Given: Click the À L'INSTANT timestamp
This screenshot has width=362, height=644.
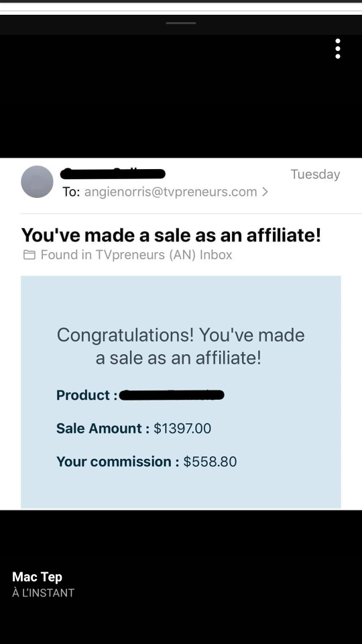Looking at the screenshot, I should pyautogui.click(x=43, y=592).
